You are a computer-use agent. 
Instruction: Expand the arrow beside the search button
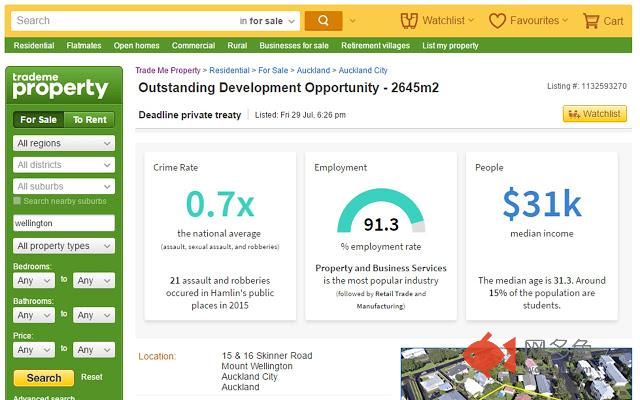pyautogui.click(x=352, y=21)
